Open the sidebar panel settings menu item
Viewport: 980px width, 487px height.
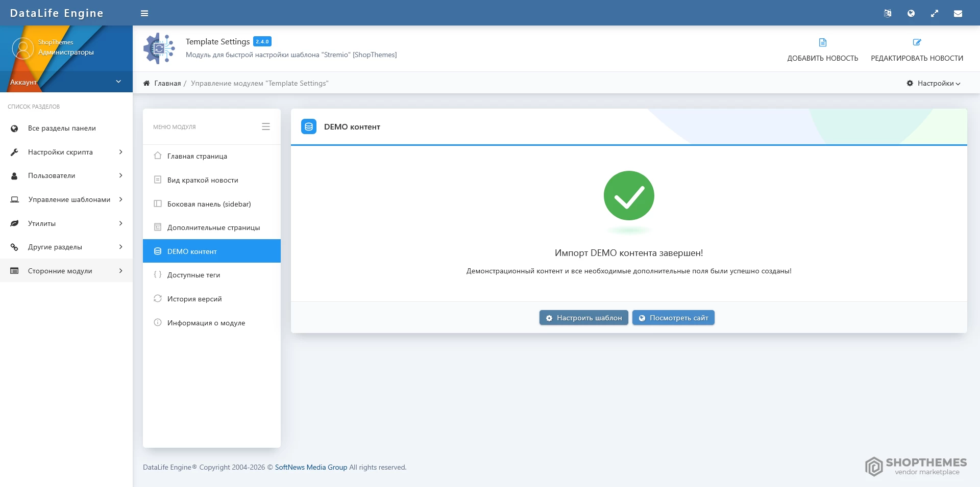[209, 204]
